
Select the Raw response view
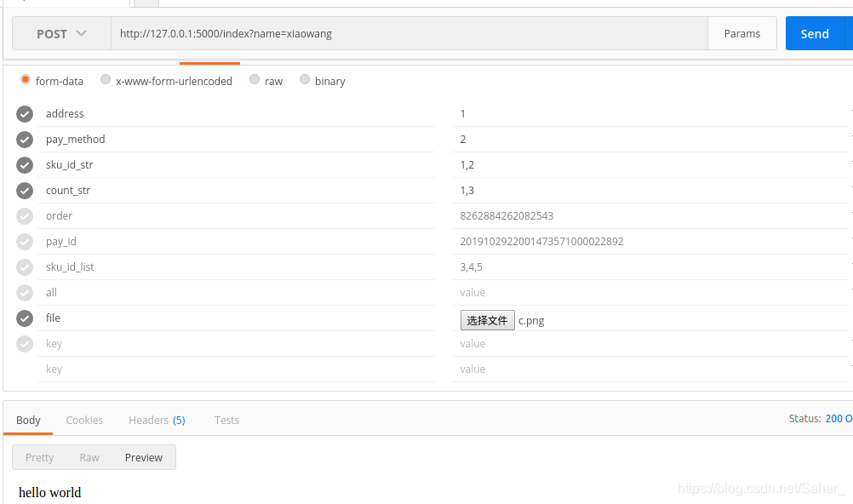click(89, 458)
